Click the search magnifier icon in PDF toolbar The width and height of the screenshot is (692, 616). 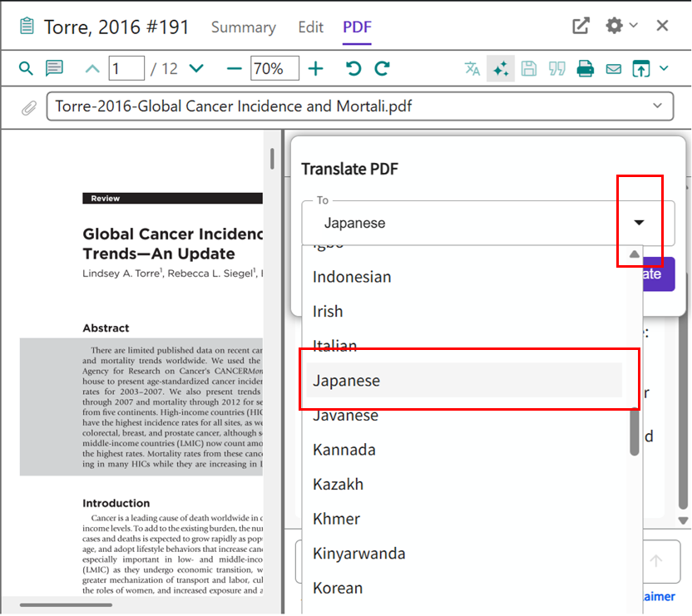26,68
